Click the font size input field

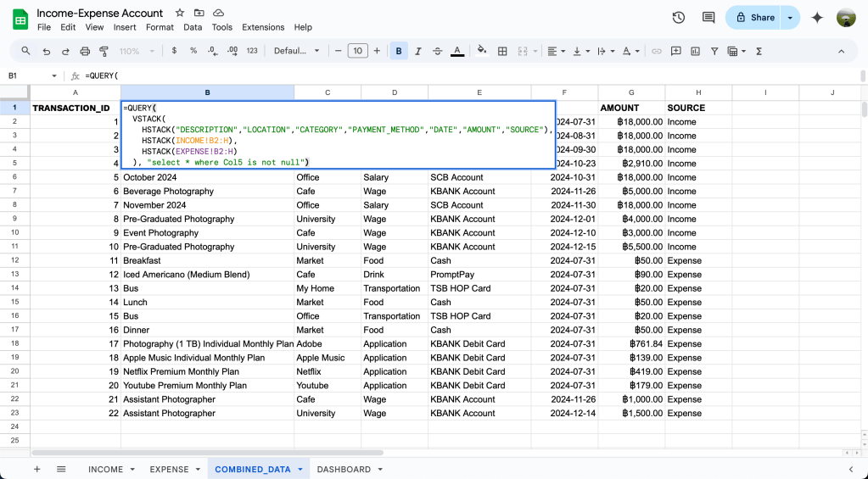tap(358, 51)
